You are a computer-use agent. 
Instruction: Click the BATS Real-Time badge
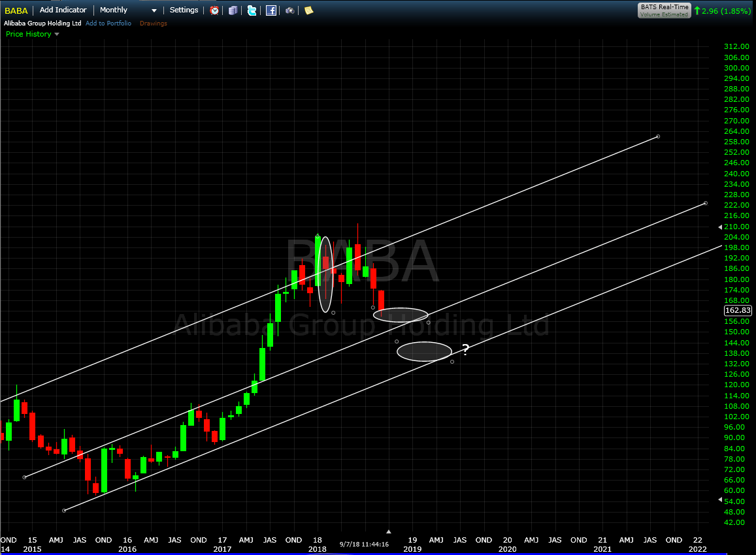[x=665, y=10]
